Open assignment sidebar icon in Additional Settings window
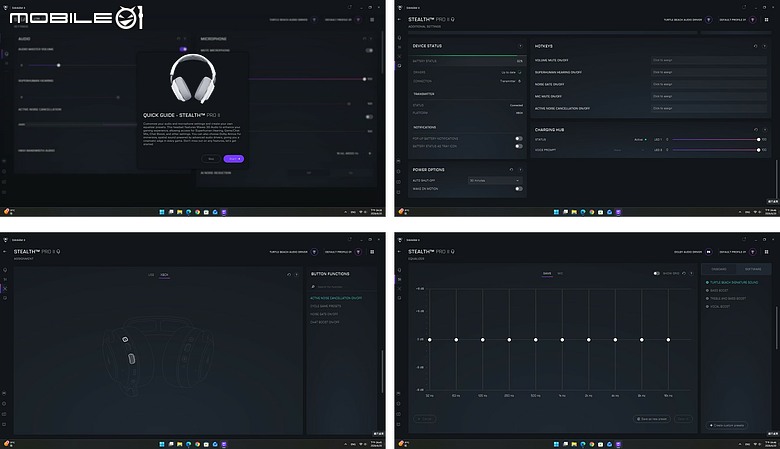780x449 pixels. pos(399,56)
